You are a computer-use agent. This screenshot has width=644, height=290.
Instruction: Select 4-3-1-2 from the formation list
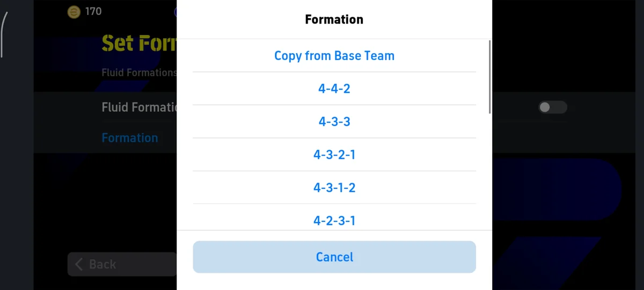[334, 187]
